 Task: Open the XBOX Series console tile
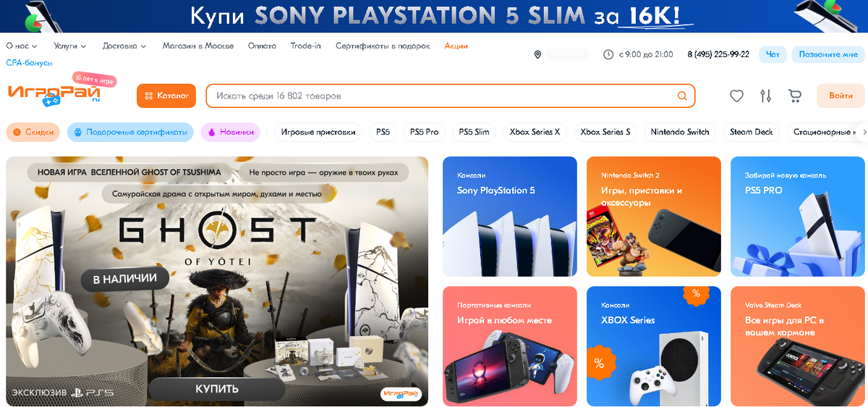[654, 346]
